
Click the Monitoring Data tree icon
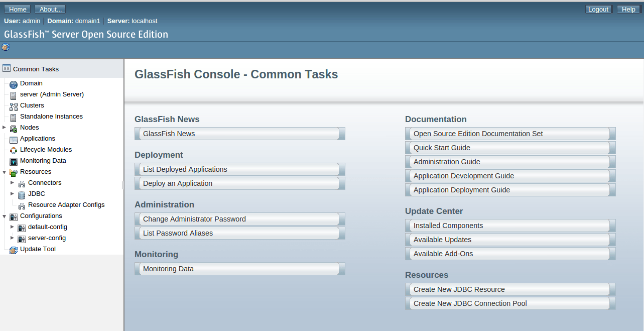click(14, 162)
